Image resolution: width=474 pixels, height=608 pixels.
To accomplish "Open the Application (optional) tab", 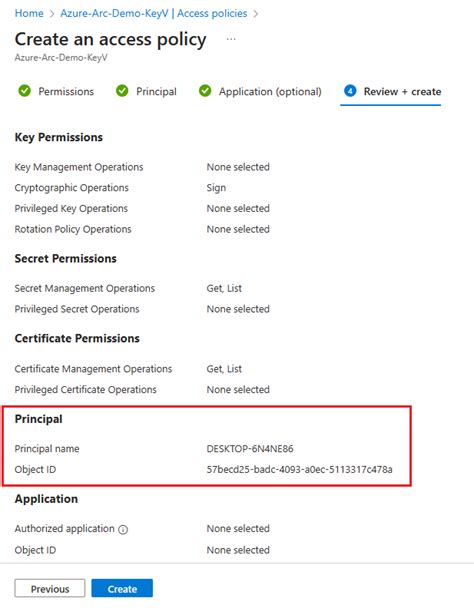I will click(260, 92).
